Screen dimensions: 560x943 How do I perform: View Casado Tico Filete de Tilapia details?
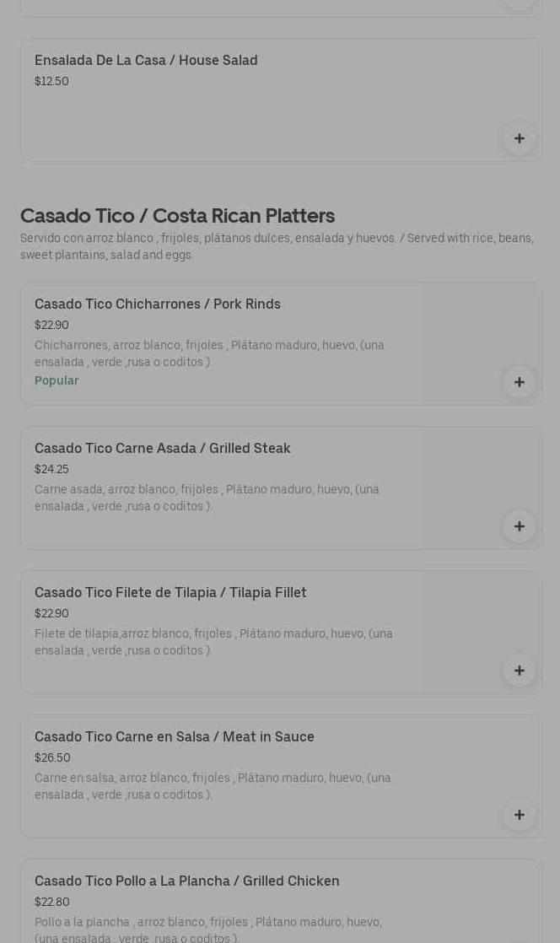(x=170, y=593)
